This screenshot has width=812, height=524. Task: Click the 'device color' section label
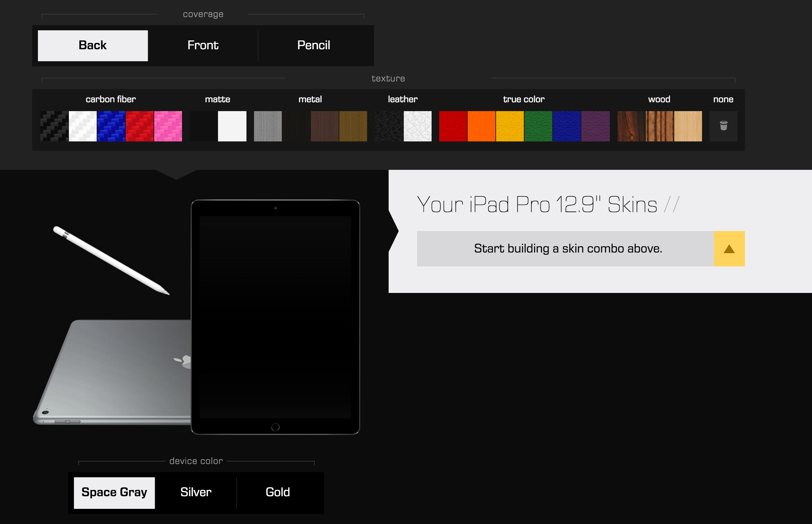196,461
